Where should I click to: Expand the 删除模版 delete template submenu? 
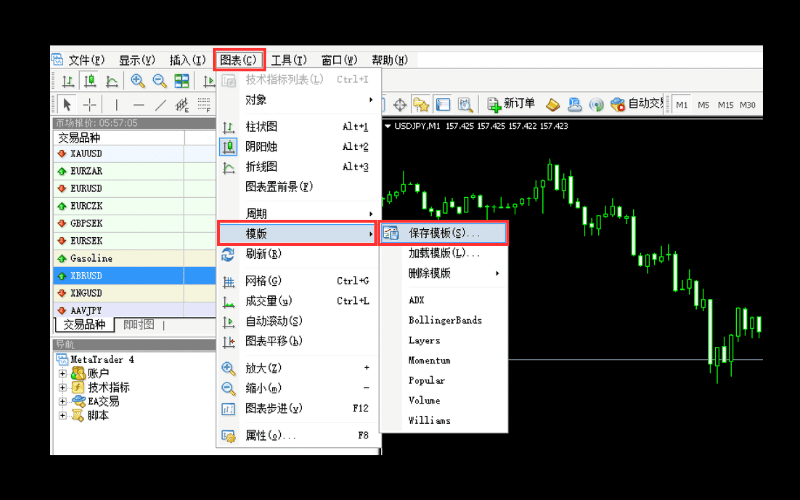pos(444,273)
